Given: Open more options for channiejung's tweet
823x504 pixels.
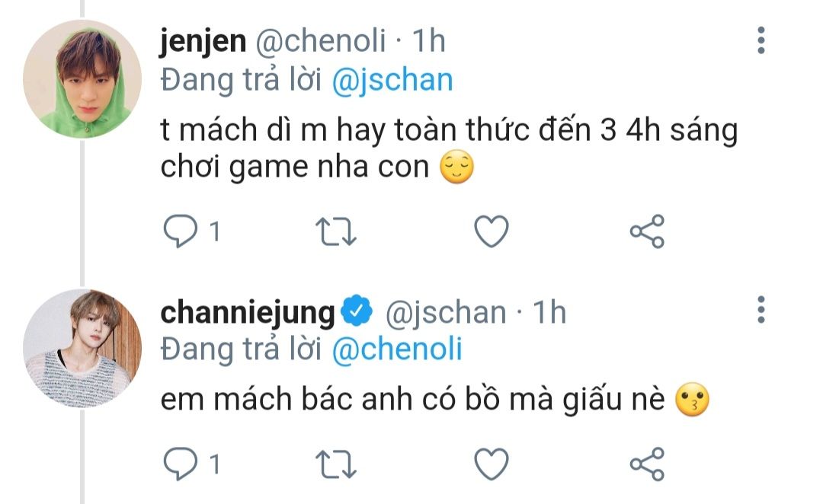Looking at the screenshot, I should [x=761, y=311].
